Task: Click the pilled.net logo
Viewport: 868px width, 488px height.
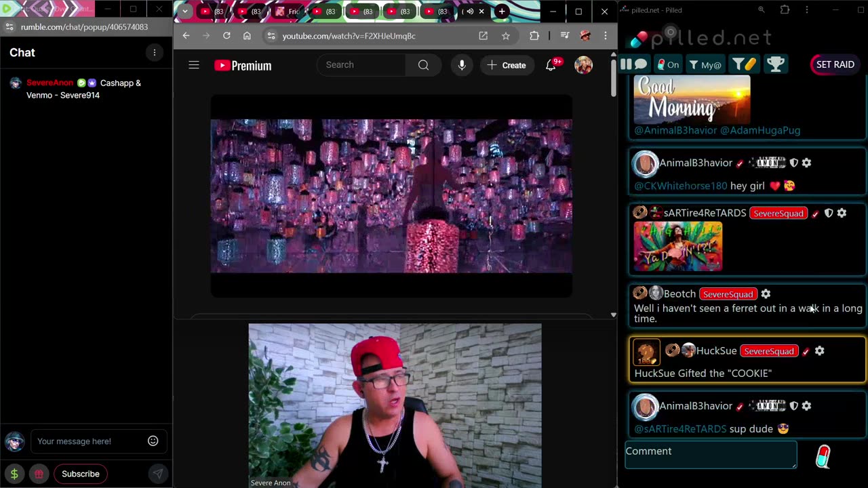Action: [701, 38]
